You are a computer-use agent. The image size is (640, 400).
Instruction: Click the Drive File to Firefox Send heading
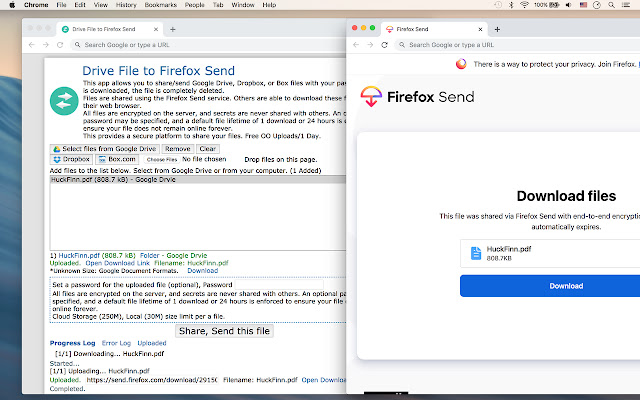[x=158, y=71]
